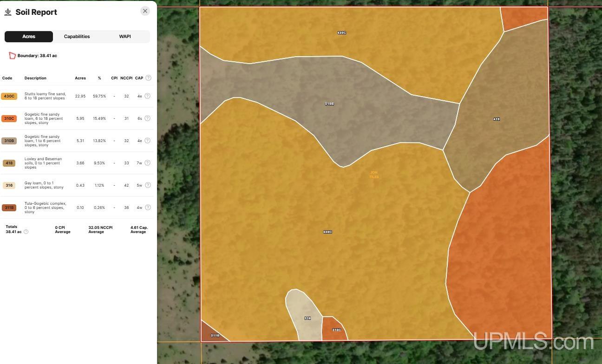Switch to the Capabilities tab
The width and height of the screenshot is (602, 364).
[x=77, y=37]
